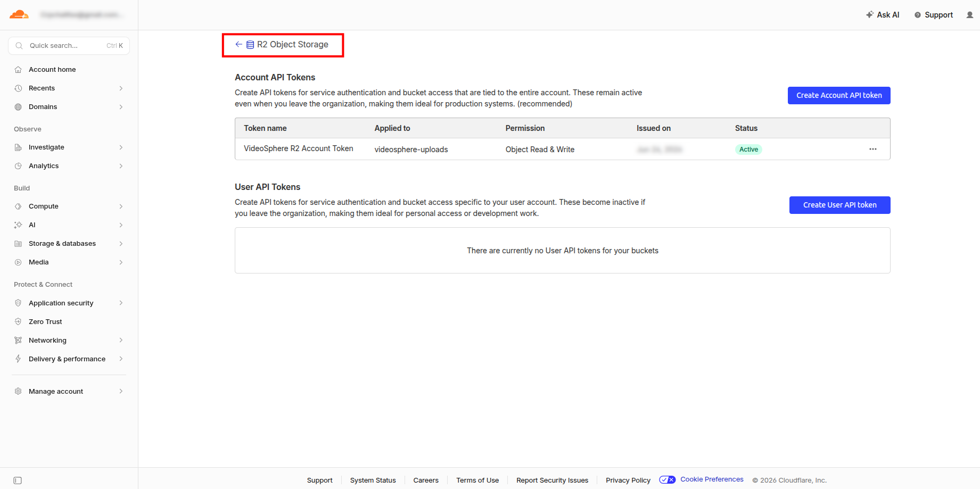This screenshot has height=489, width=980.
Task: Expand the Media chevron
Action: click(x=121, y=262)
